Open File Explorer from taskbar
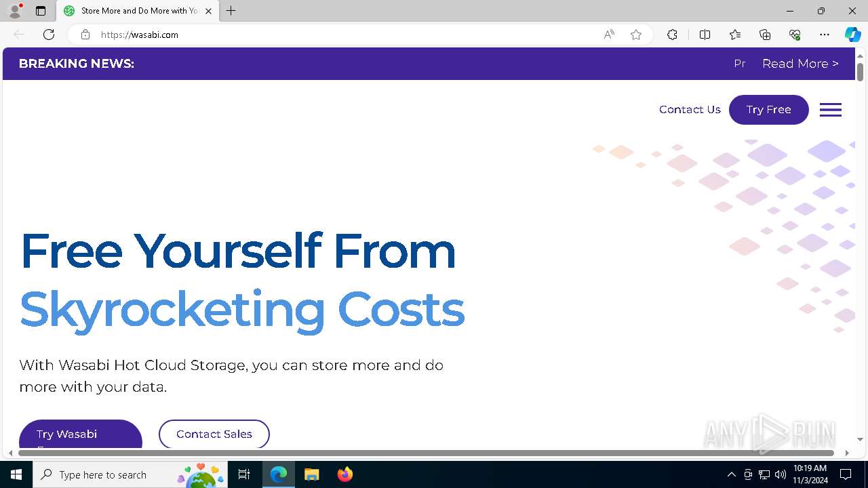This screenshot has width=868, height=488. click(x=311, y=474)
